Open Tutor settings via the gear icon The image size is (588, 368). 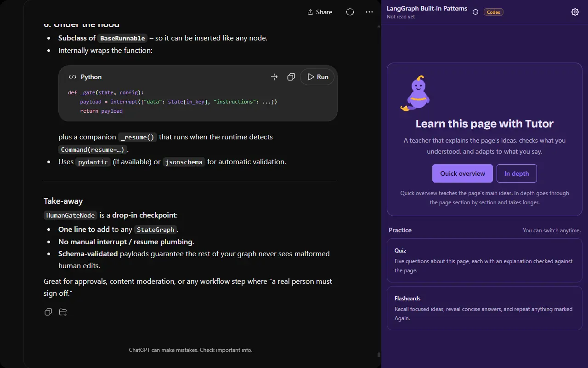[x=575, y=12]
